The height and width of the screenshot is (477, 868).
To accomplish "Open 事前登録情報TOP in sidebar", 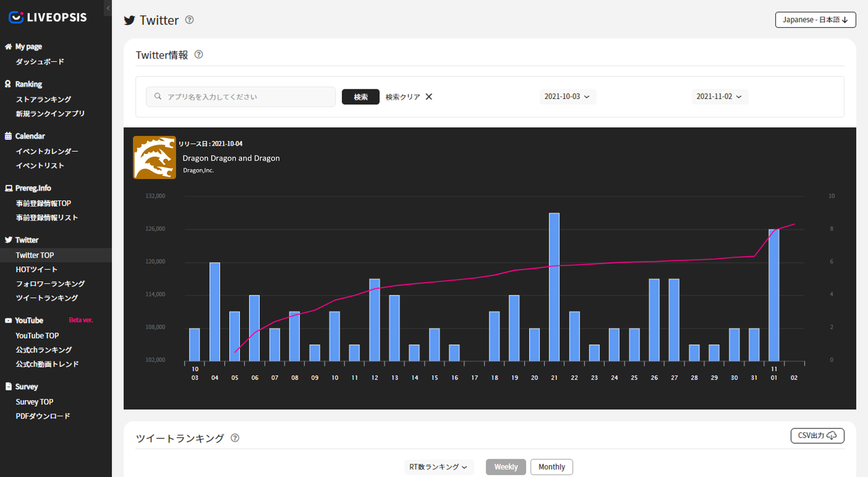I will click(43, 204).
